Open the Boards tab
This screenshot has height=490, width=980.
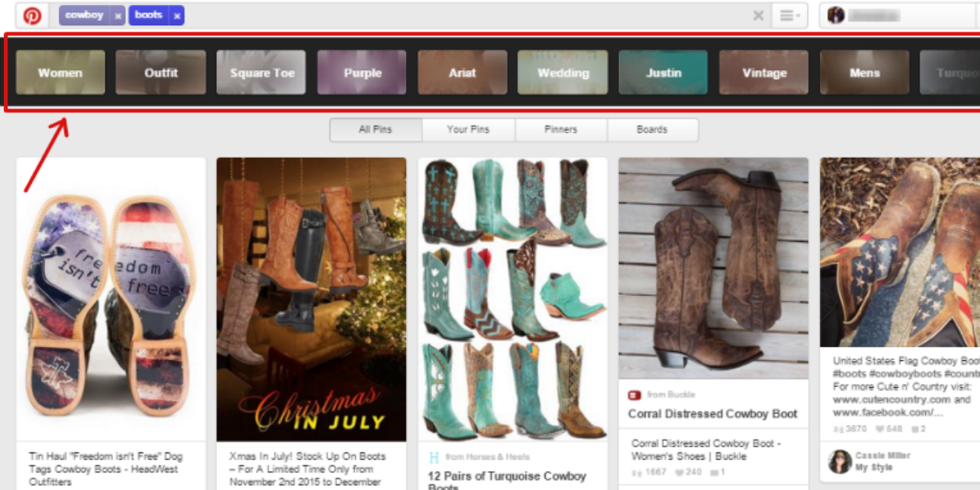[x=652, y=130]
